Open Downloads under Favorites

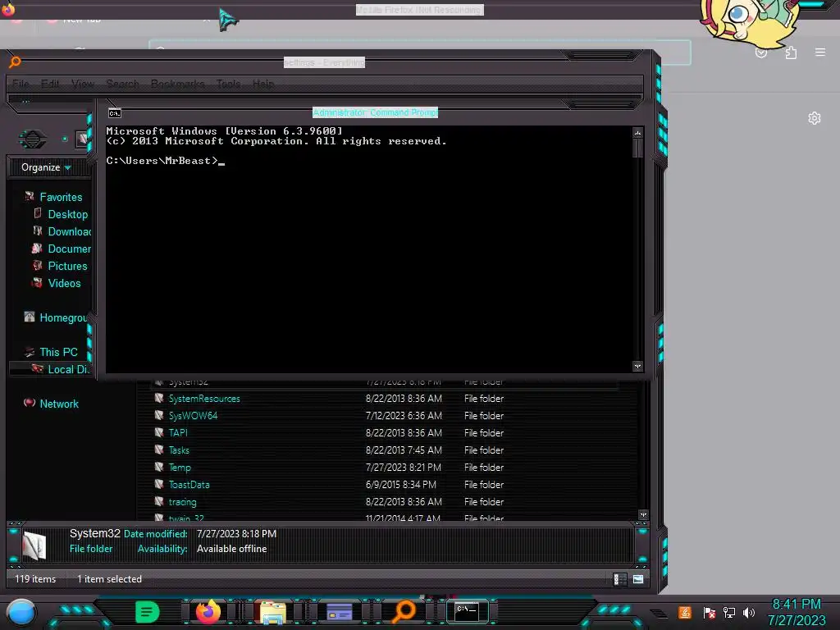[69, 231]
